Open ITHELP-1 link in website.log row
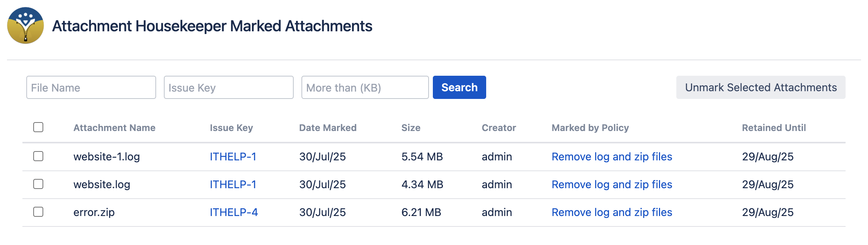 [233, 184]
